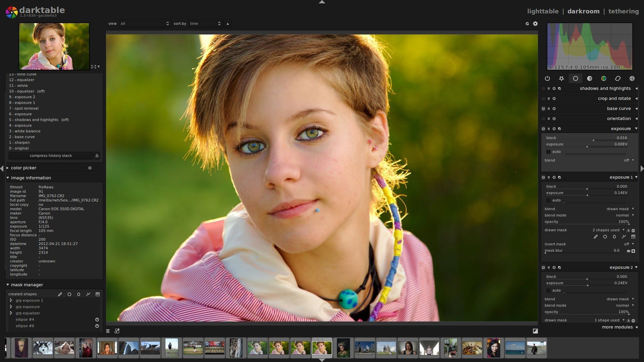Screen dimensions: 644x362
Task: Open view filter dropdown showing 'all'
Action: point(145,23)
